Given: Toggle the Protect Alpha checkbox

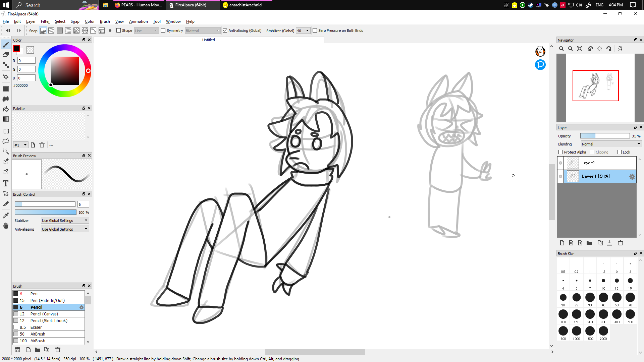Looking at the screenshot, I should pos(560,152).
